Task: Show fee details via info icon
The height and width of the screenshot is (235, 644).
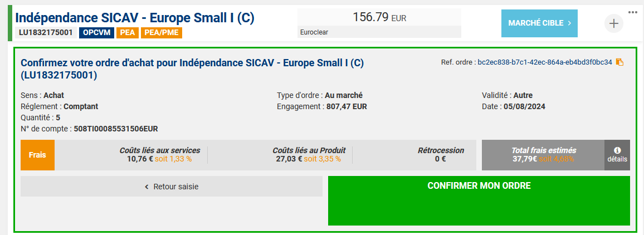Action: pyautogui.click(x=617, y=154)
